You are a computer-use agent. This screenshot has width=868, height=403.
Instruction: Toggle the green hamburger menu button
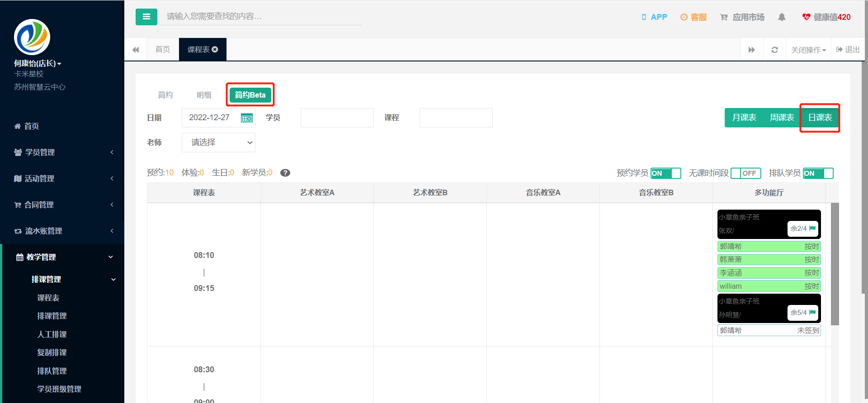pyautogui.click(x=146, y=17)
